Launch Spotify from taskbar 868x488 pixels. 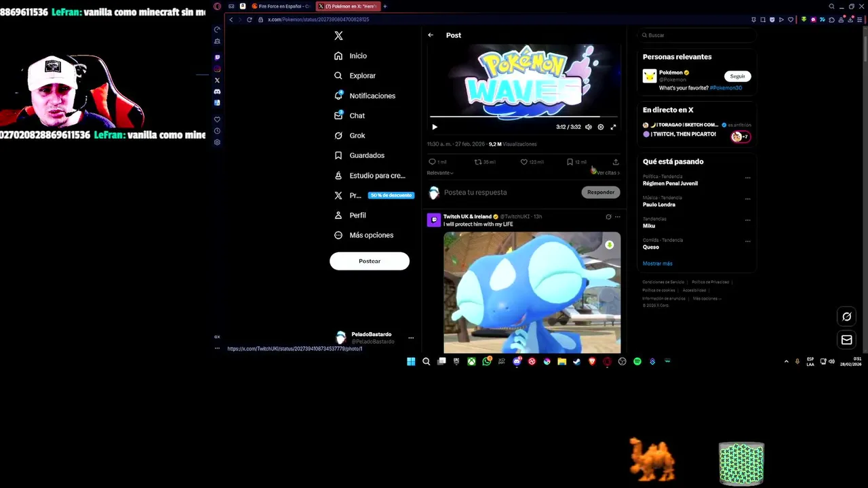pyautogui.click(x=637, y=362)
